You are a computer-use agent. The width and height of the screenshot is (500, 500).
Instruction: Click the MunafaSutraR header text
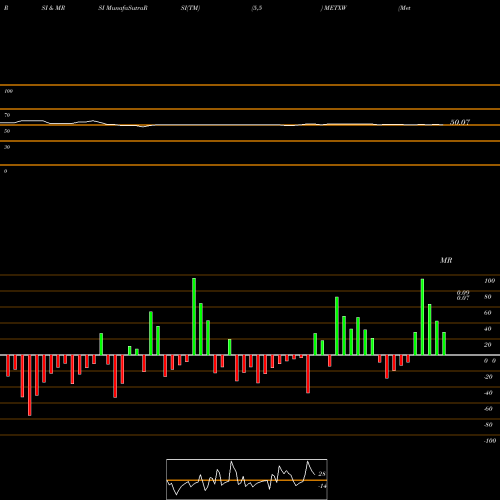point(127,8)
